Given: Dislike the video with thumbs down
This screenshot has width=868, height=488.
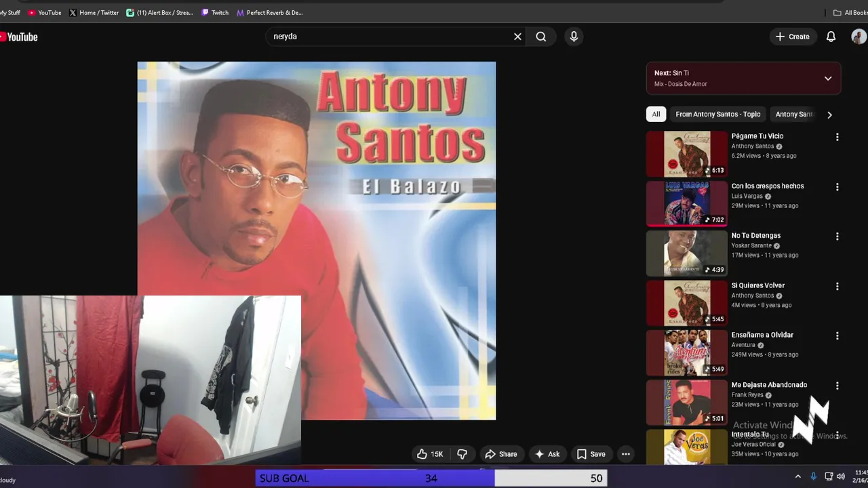Looking at the screenshot, I should (462, 454).
